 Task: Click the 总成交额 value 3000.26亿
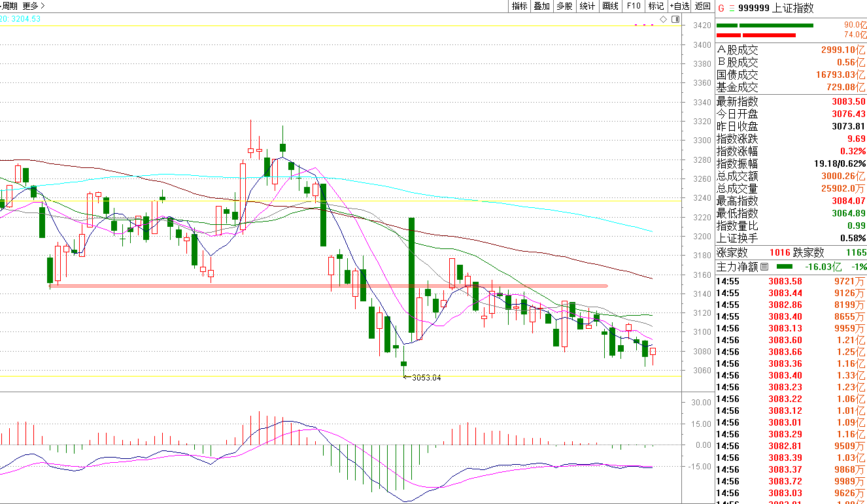843,176
